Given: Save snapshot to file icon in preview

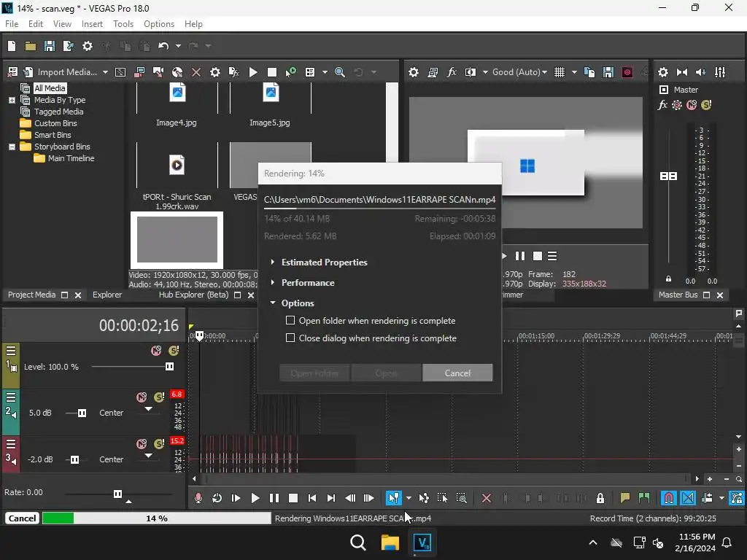Looking at the screenshot, I should pos(608,72).
